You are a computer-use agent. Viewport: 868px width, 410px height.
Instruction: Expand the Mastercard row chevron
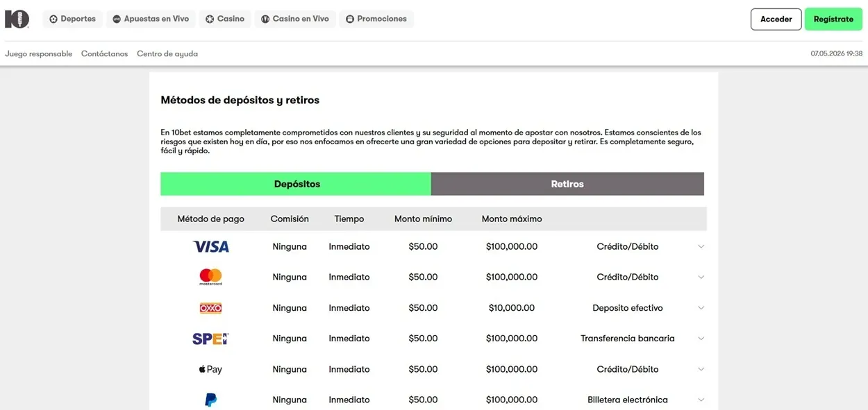701,277
